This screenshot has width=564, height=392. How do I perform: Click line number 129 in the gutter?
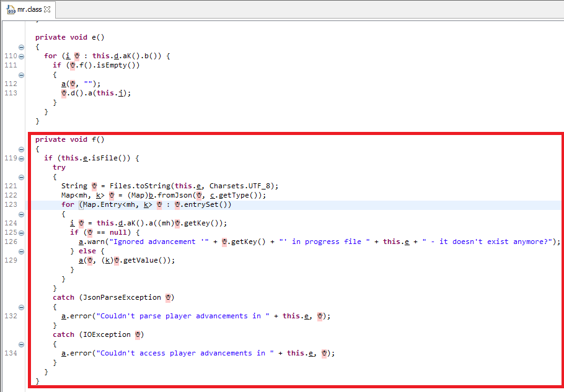pyautogui.click(x=11, y=260)
